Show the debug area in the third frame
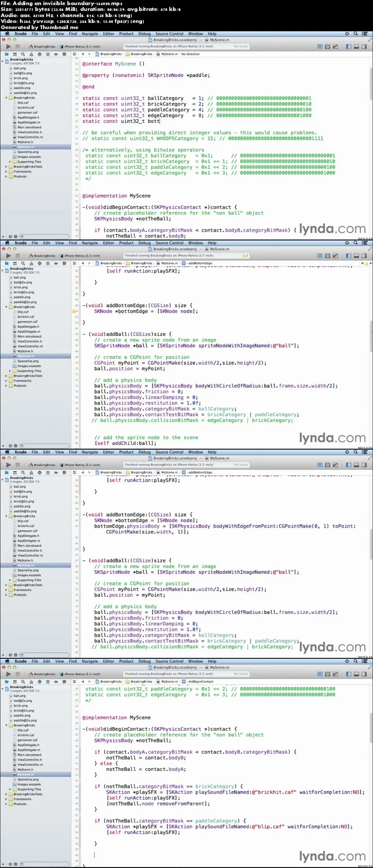Screen dimensions: 373x868 (356, 465)
